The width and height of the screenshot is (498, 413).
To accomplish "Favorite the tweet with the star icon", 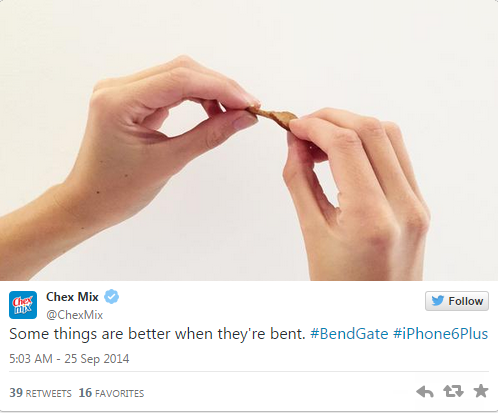I will coord(481,391).
